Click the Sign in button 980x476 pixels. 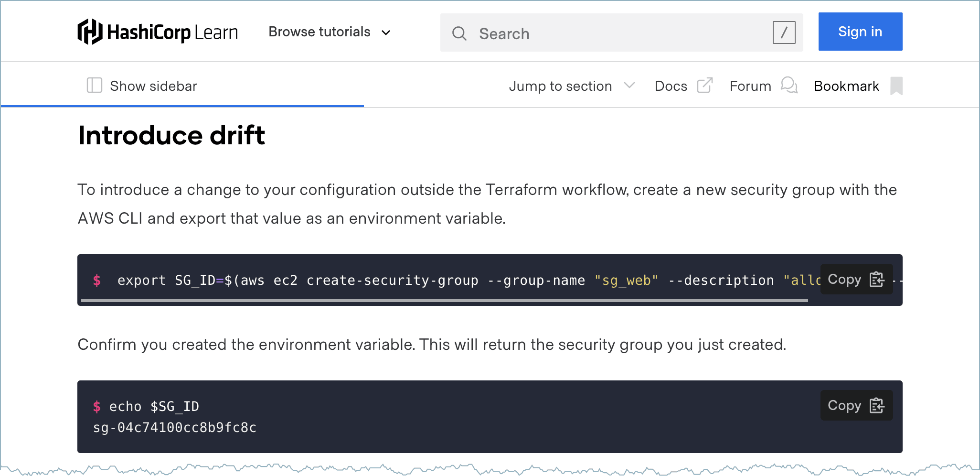point(860,32)
